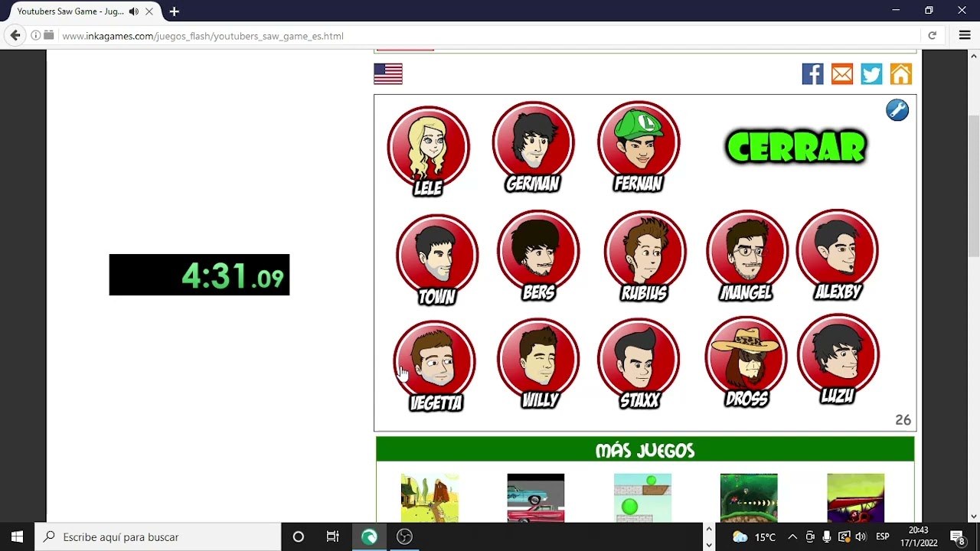Click the taskbar search box
The width and height of the screenshot is (980, 551).
(x=158, y=536)
